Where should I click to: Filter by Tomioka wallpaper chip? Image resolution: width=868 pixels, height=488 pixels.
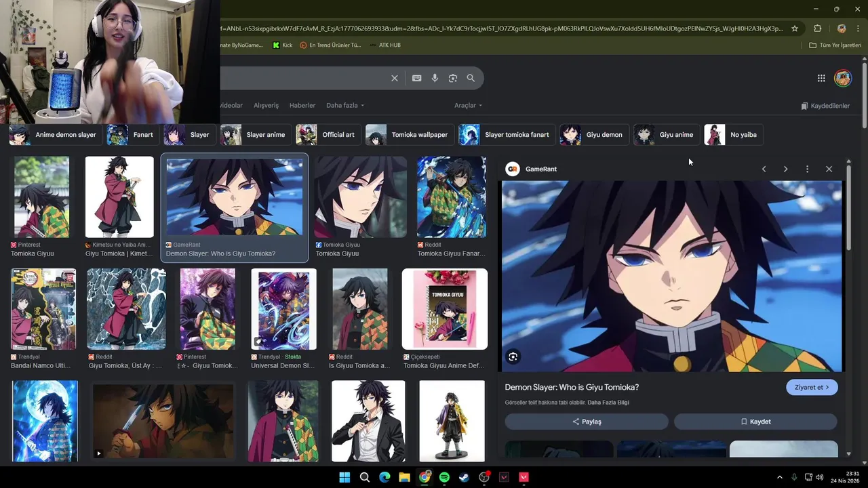click(x=409, y=135)
